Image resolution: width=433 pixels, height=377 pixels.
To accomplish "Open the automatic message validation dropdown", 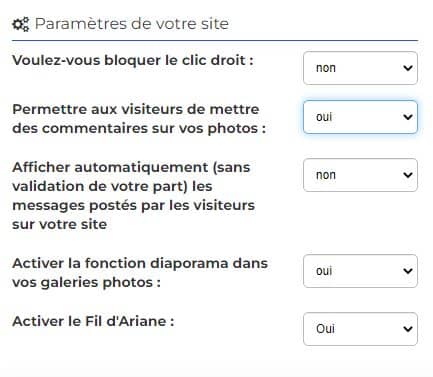I will [x=360, y=175].
